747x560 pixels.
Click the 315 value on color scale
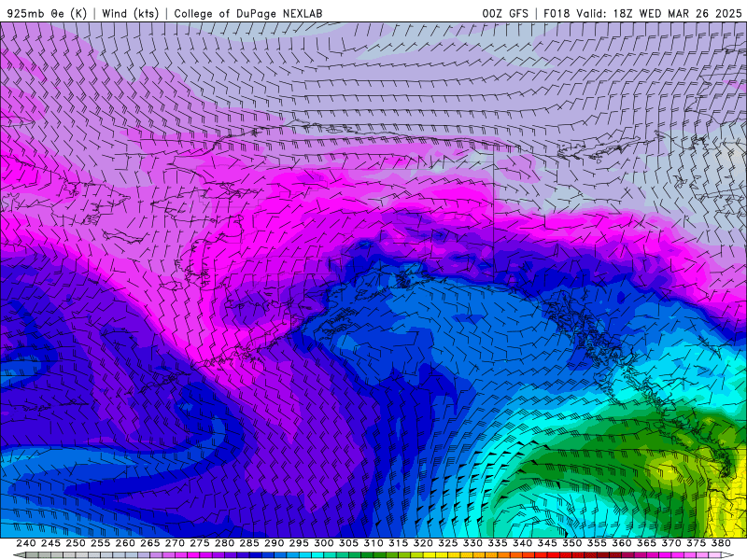point(399,543)
